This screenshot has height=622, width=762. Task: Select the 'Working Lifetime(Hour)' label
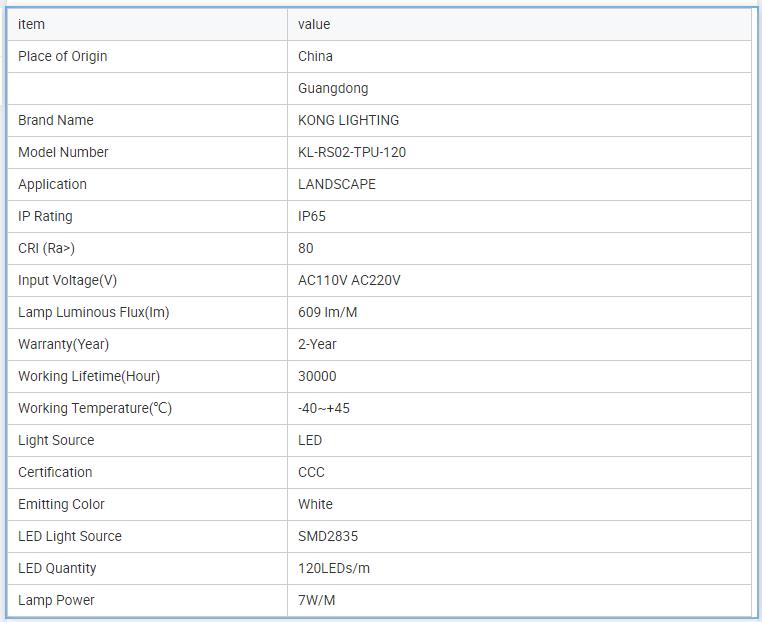[89, 376]
